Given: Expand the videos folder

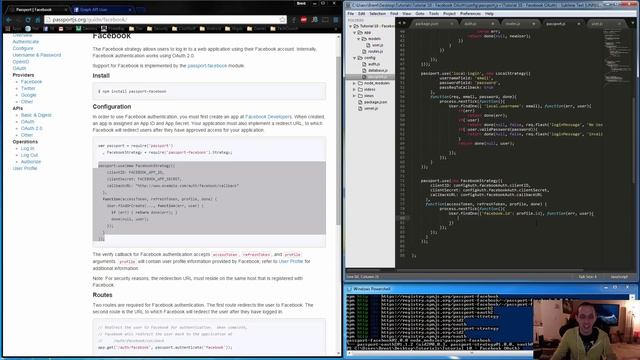Looking at the screenshot, I should pos(355,89).
